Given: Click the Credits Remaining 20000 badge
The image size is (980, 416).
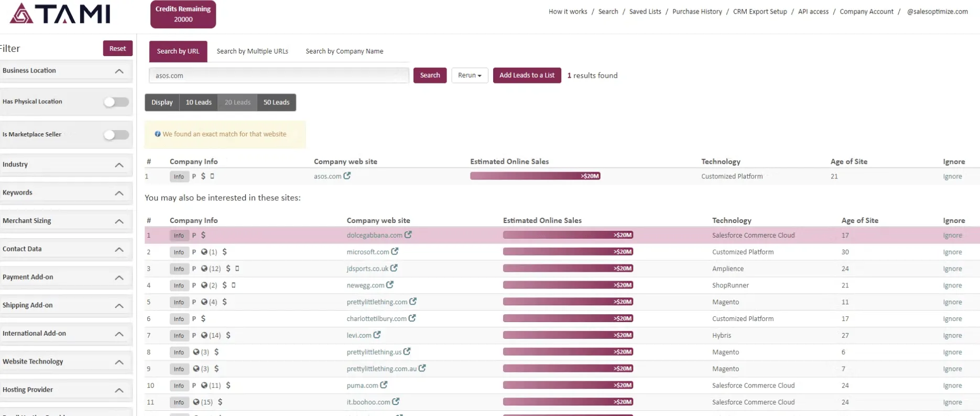Looking at the screenshot, I should pos(183,14).
